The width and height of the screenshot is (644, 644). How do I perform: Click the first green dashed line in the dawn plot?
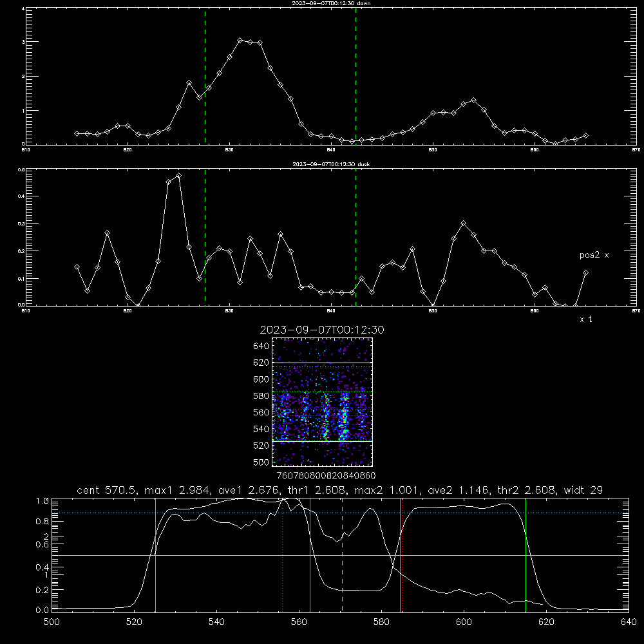[x=205, y=76]
